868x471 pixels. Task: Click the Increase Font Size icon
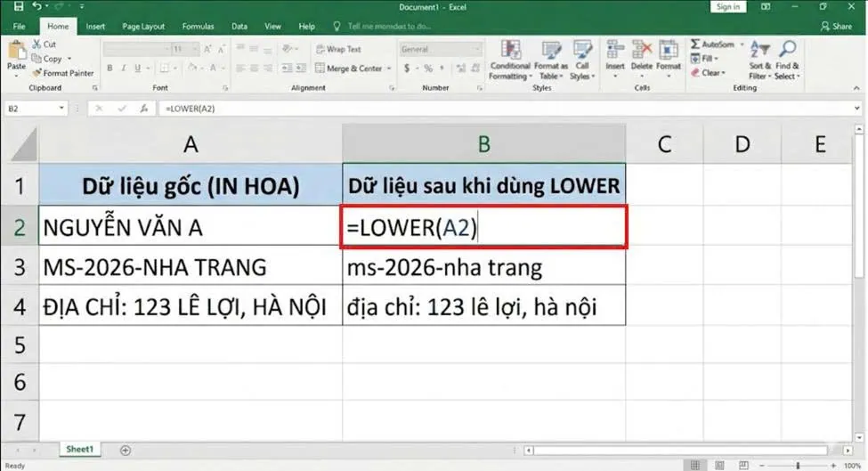[207, 49]
